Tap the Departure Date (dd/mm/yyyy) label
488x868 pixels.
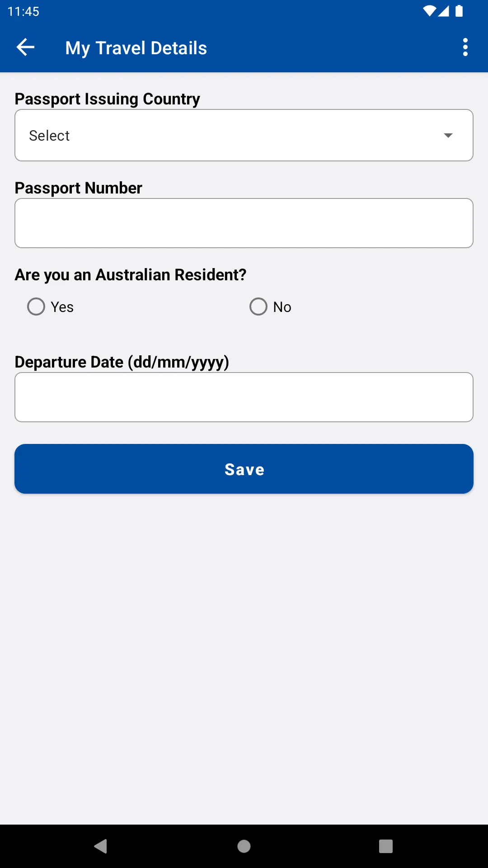[x=122, y=362]
